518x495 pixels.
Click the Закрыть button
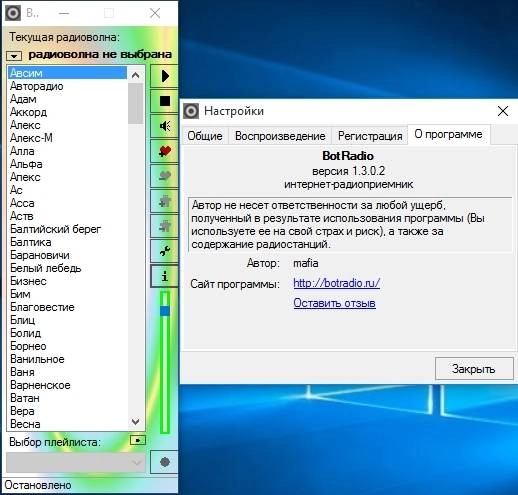474,369
